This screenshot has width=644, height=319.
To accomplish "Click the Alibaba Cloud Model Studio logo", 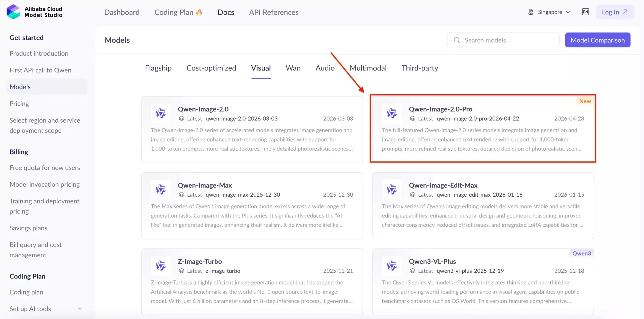I will [x=34, y=12].
